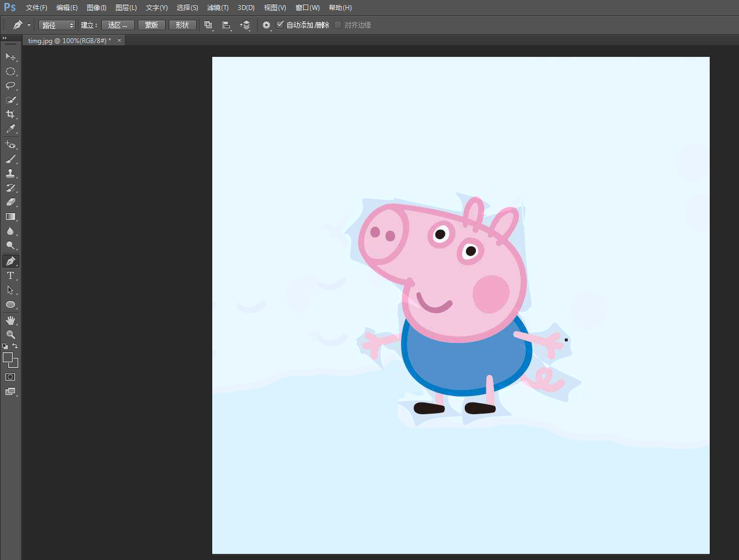Select the History Brush tool
The height and width of the screenshot is (560, 739).
coord(11,188)
